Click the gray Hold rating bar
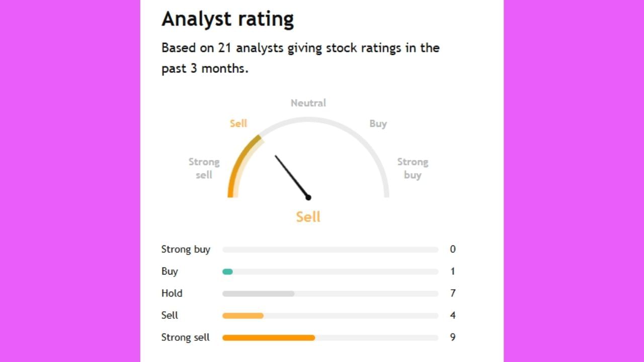 (x=258, y=294)
